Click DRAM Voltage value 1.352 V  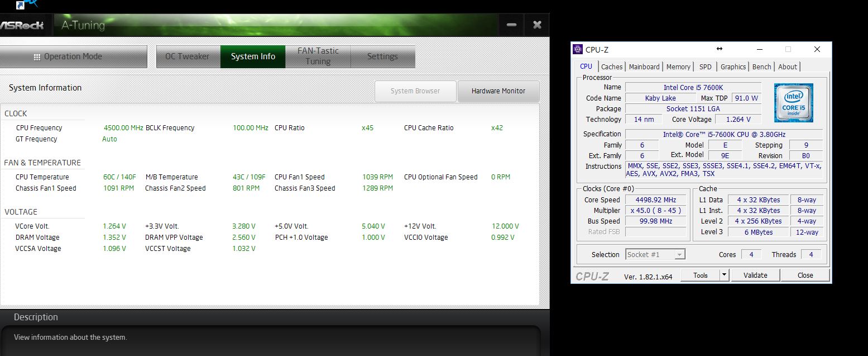[114, 237]
